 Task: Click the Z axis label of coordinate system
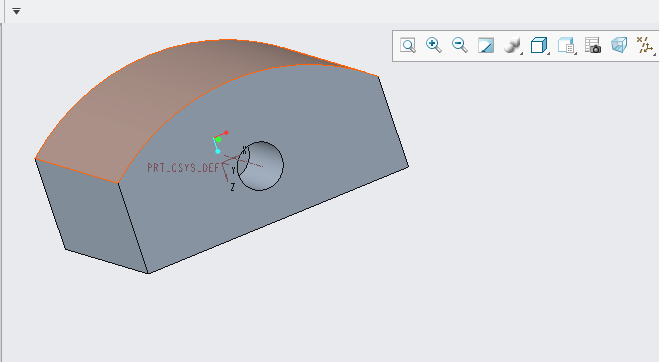pyautogui.click(x=232, y=188)
